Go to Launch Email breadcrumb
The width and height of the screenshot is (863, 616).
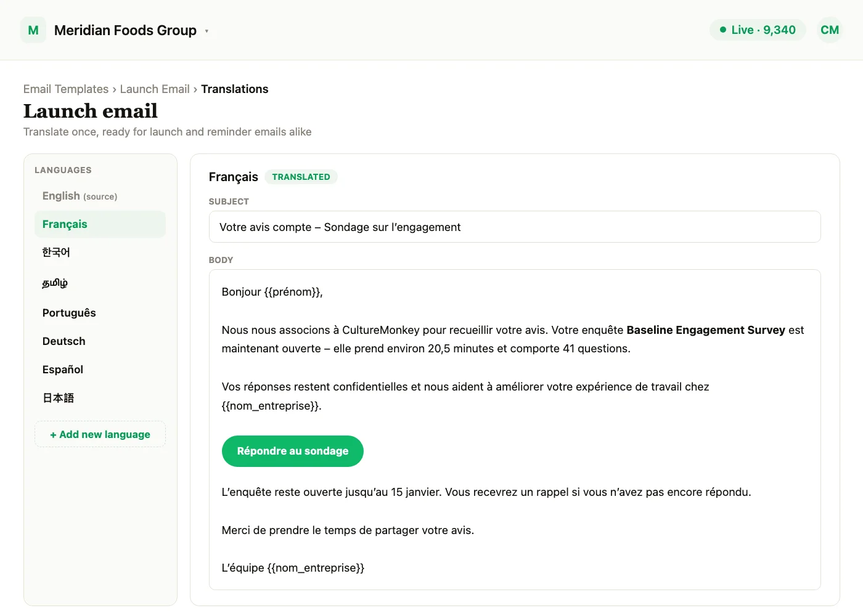155,89
